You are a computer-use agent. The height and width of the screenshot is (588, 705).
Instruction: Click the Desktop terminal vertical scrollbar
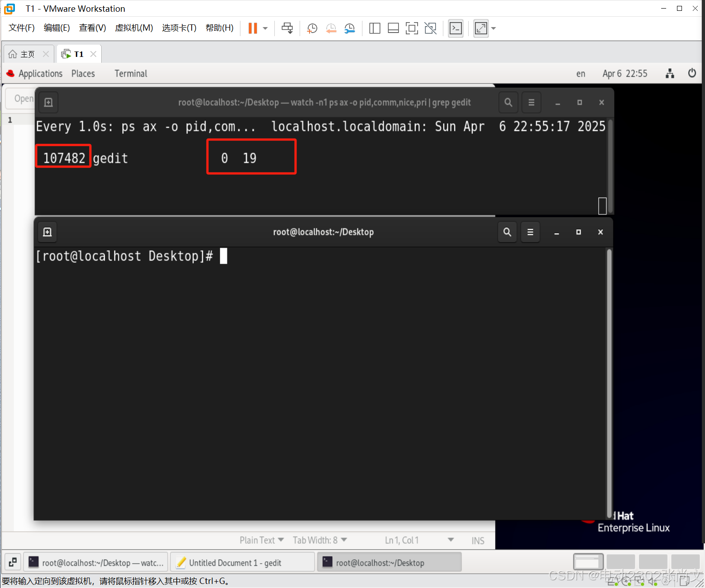coord(609,383)
